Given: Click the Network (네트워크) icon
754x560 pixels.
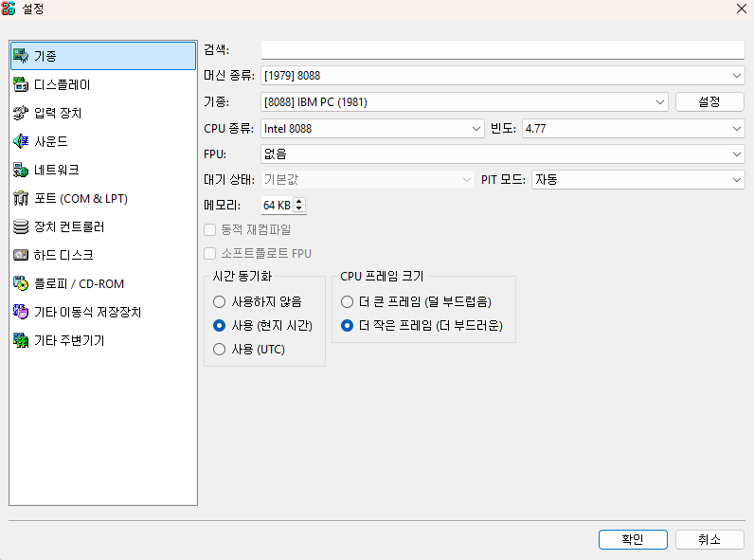Looking at the screenshot, I should [20, 170].
